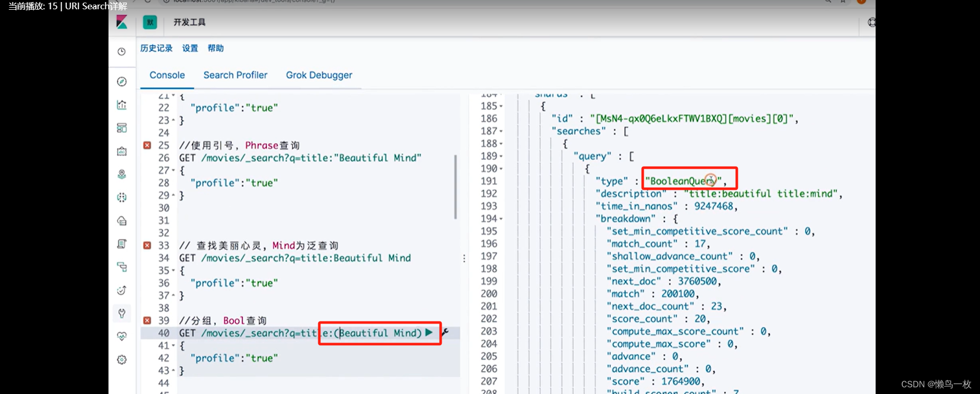This screenshot has height=394, width=980.
Task: Click the error marker on line 25
Action: click(147, 146)
